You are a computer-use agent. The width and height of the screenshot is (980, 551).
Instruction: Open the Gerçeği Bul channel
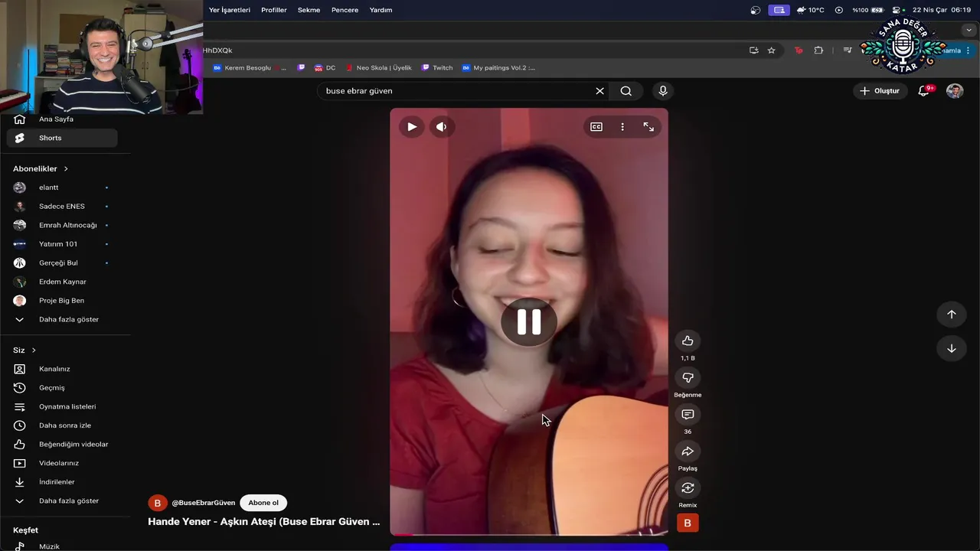62,262
